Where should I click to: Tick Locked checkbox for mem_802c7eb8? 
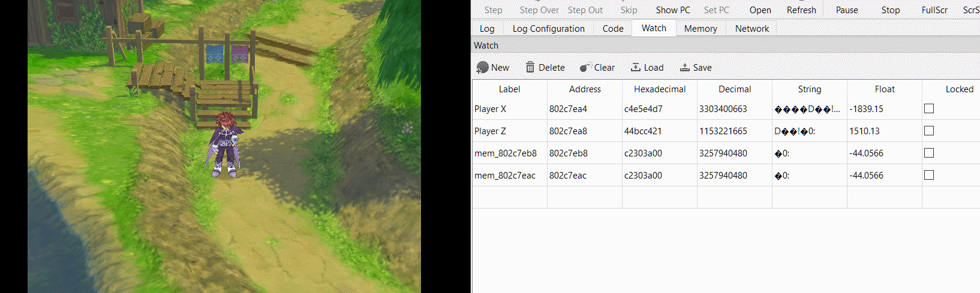point(929,153)
